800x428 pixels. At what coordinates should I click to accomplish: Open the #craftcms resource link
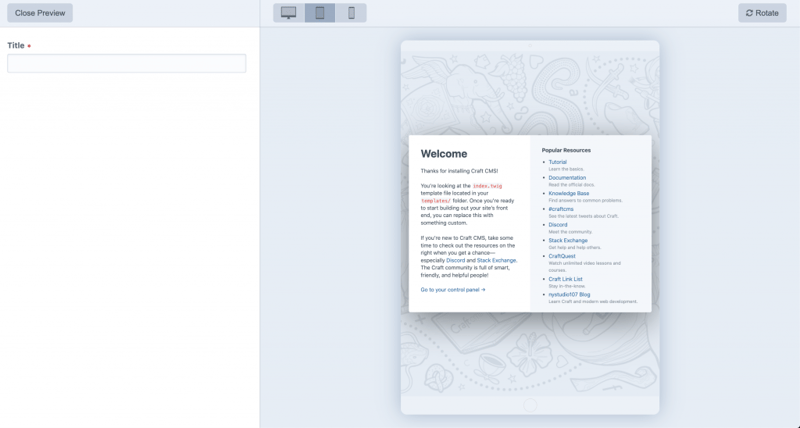coord(561,209)
